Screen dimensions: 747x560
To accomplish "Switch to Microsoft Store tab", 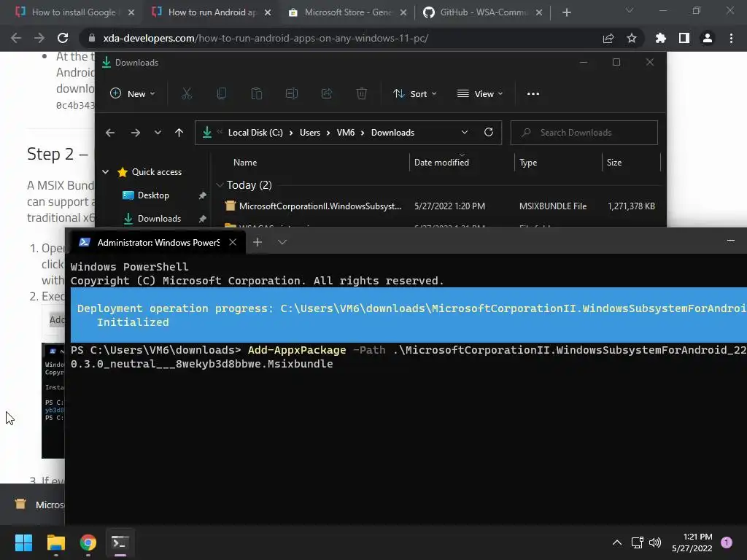I will 348,12.
